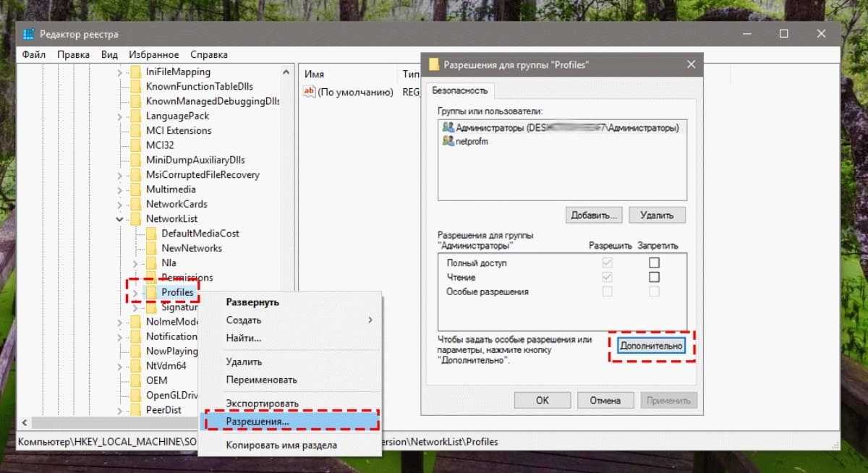The image size is (868, 473).
Task: Select the netprofm entry in users list
Action: [561, 141]
